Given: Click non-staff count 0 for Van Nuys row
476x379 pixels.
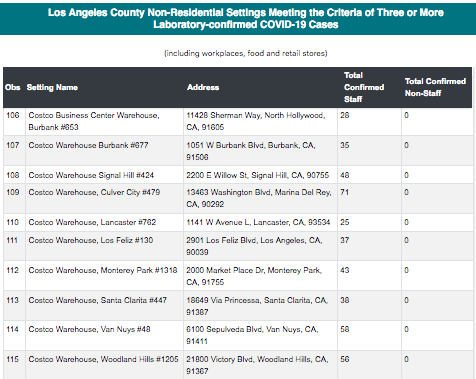Looking at the screenshot, I should point(406,329).
